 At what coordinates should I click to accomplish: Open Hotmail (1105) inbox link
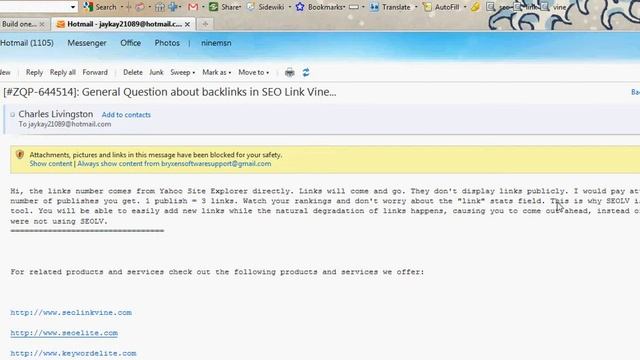27,43
